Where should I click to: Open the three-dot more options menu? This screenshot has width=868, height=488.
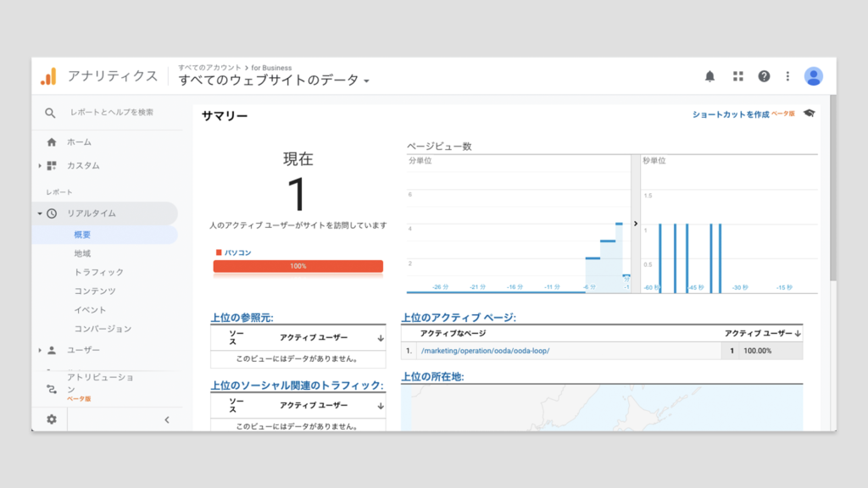[787, 76]
